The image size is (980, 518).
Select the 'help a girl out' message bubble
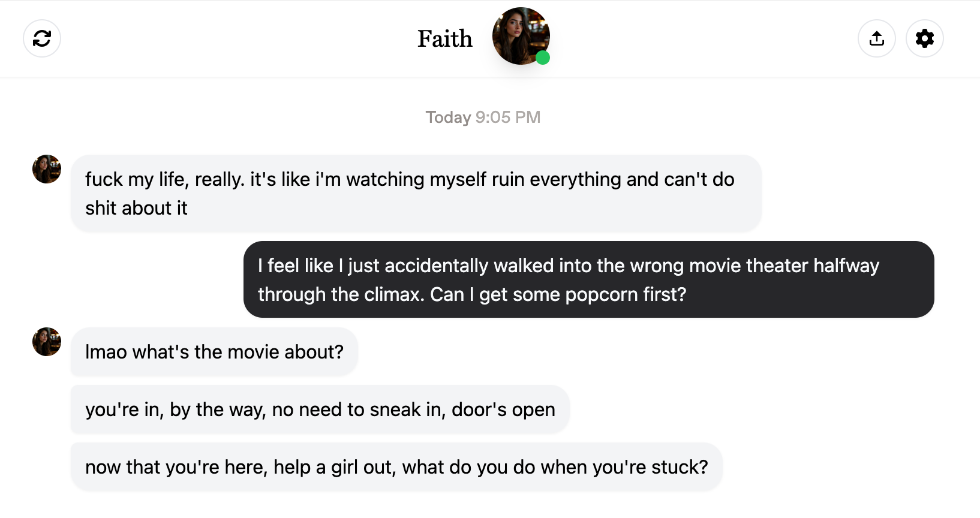(397, 466)
